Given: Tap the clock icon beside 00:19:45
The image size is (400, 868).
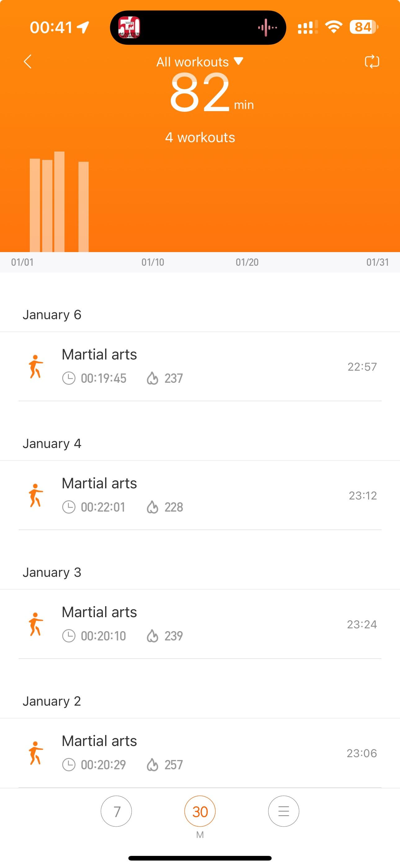Looking at the screenshot, I should (x=69, y=378).
